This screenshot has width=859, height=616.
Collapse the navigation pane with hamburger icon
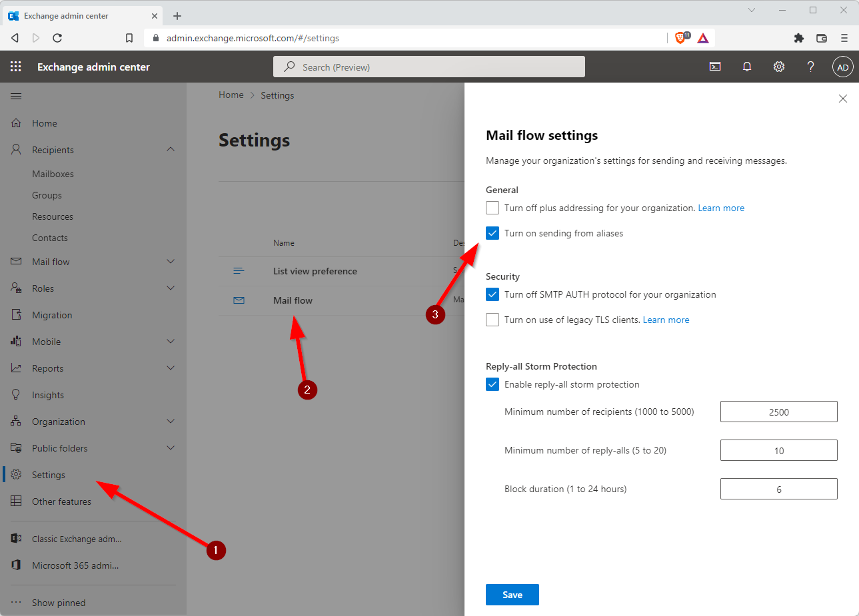pyautogui.click(x=16, y=96)
